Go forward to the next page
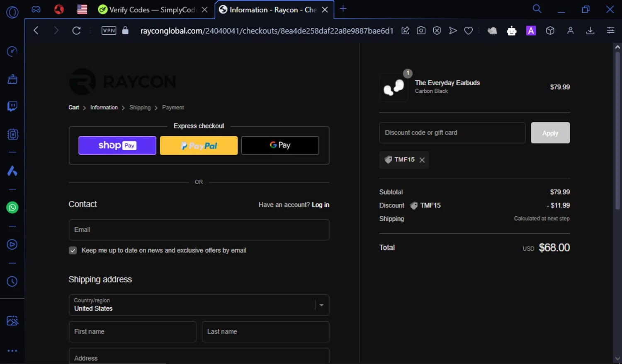The width and height of the screenshot is (622, 364). (56, 30)
